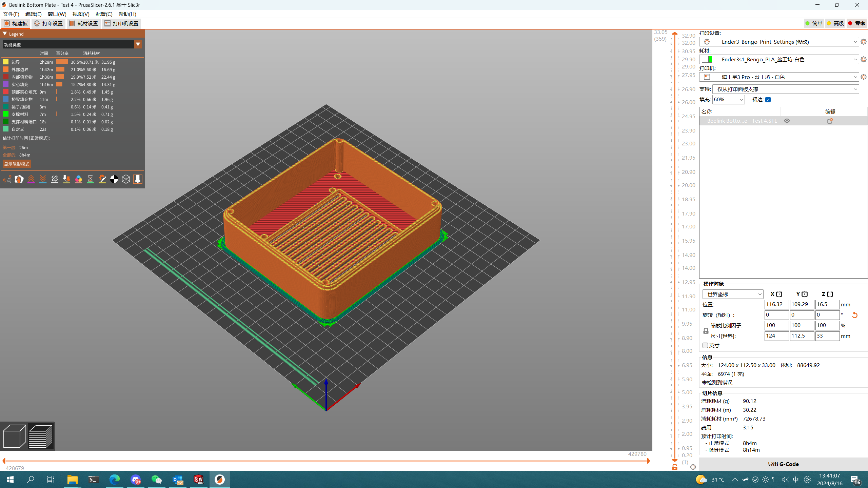Click the 导出 G-Code export button
This screenshot has width=868, height=488.
783,464
